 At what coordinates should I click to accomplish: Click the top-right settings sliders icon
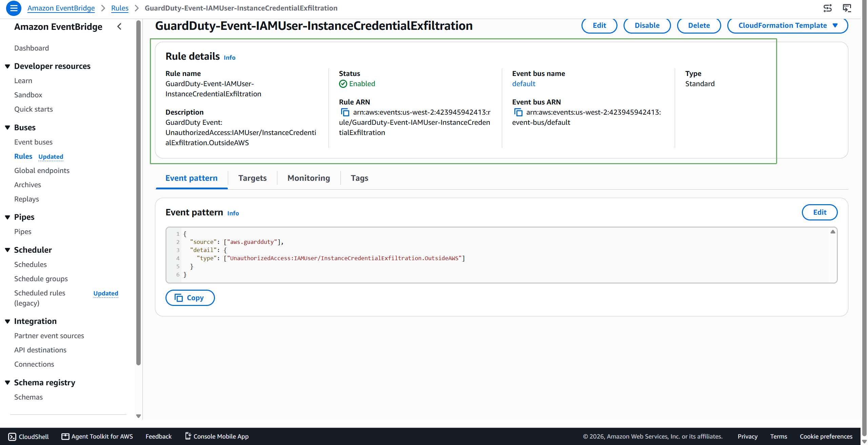point(828,8)
